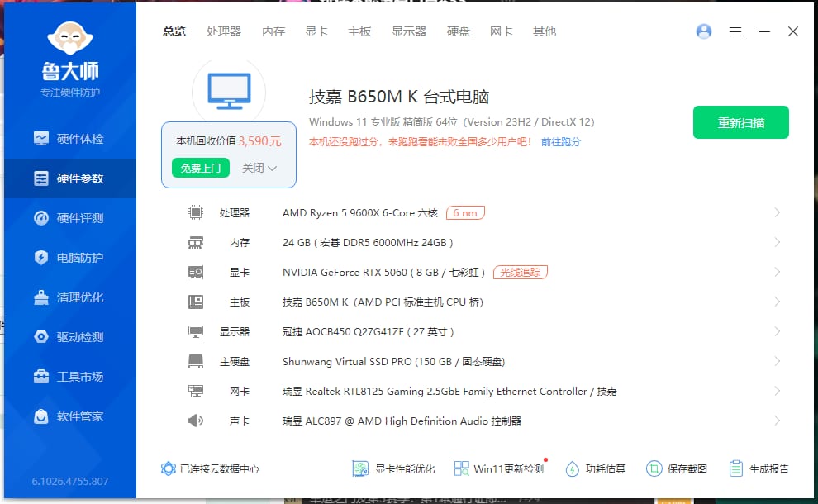The height and width of the screenshot is (504, 818).
Task: Expand the 处理器 row chevron
Action: 778,212
